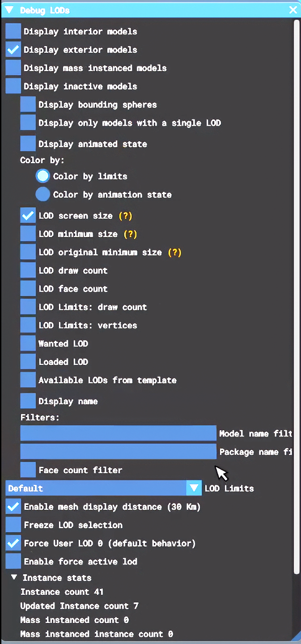Check the LOD draw count option

pyautogui.click(x=28, y=271)
